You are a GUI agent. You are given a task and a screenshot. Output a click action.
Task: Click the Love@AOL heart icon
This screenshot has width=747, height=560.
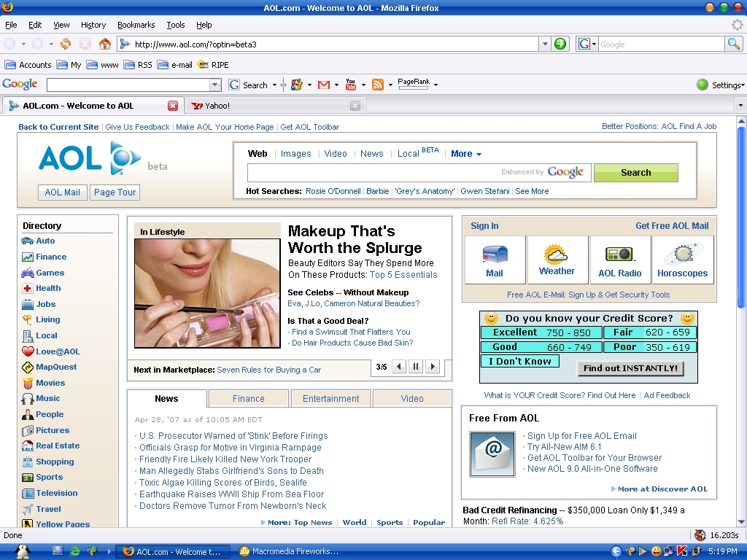click(28, 351)
